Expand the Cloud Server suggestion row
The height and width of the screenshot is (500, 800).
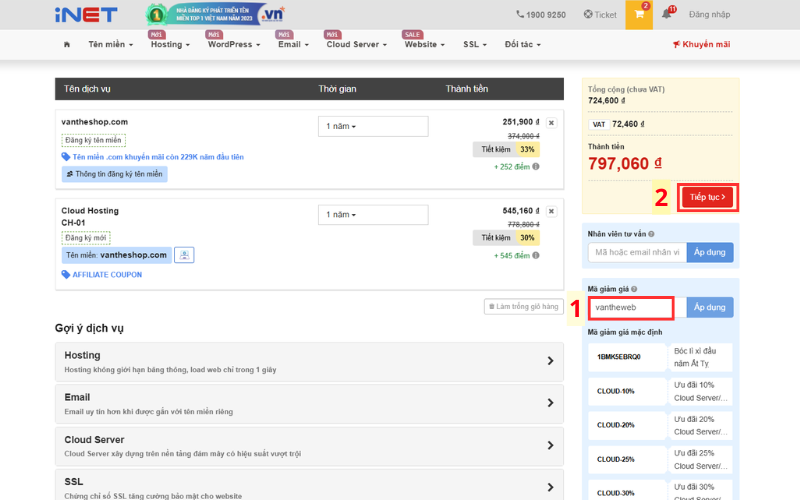pyautogui.click(x=309, y=446)
